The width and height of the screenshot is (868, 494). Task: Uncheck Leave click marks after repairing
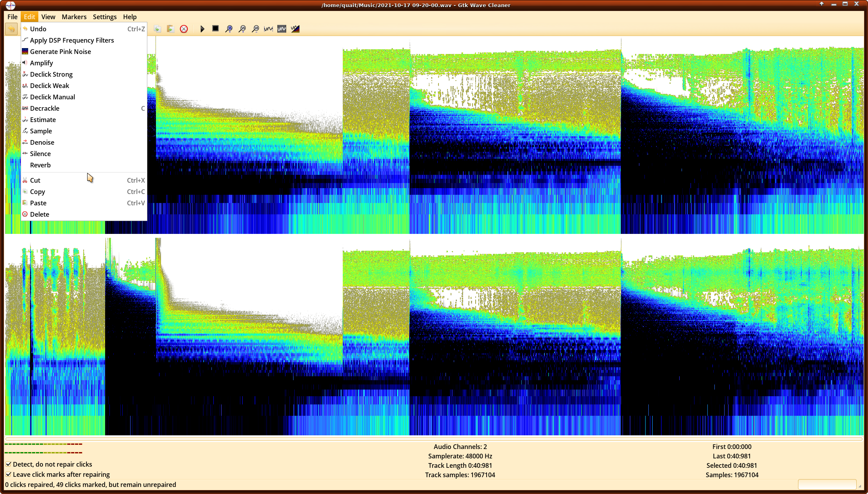(x=9, y=474)
